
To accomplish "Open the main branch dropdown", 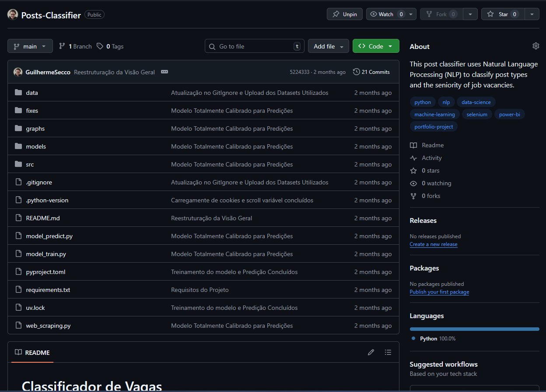I will [30, 46].
